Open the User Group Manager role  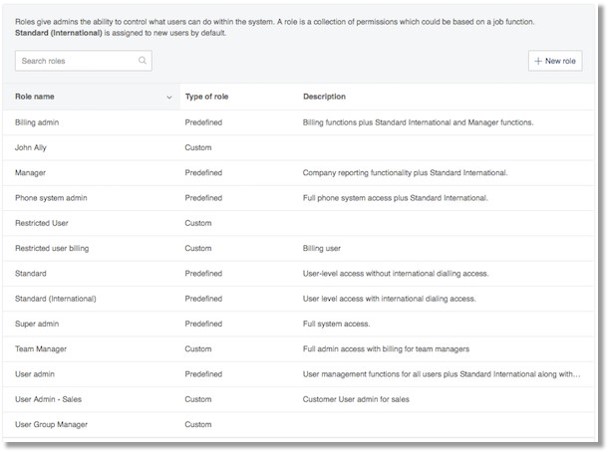pyautogui.click(x=51, y=424)
